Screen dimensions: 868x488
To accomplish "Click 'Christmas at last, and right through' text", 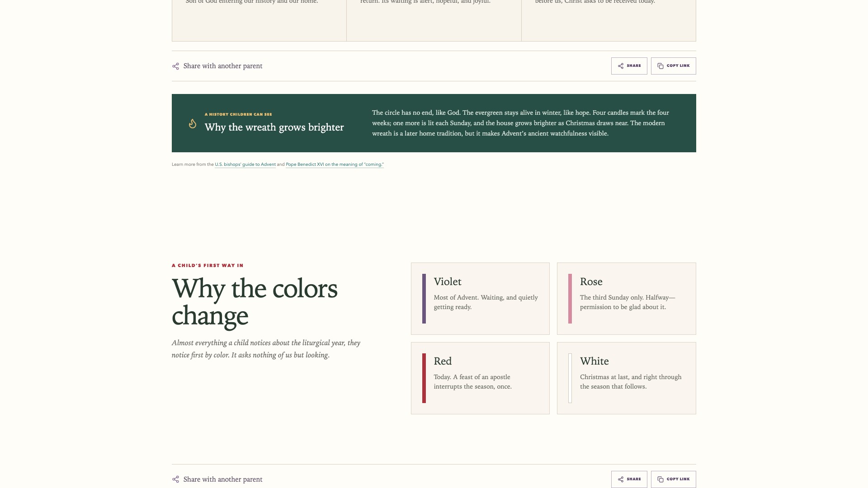I will pyautogui.click(x=631, y=377).
